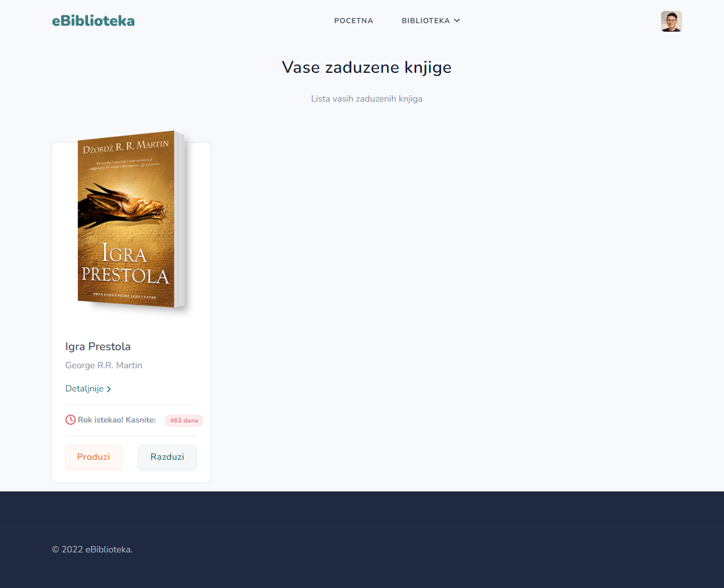The image size is (724, 588).
Task: Open the Igra Prestola title
Action: coord(98,347)
